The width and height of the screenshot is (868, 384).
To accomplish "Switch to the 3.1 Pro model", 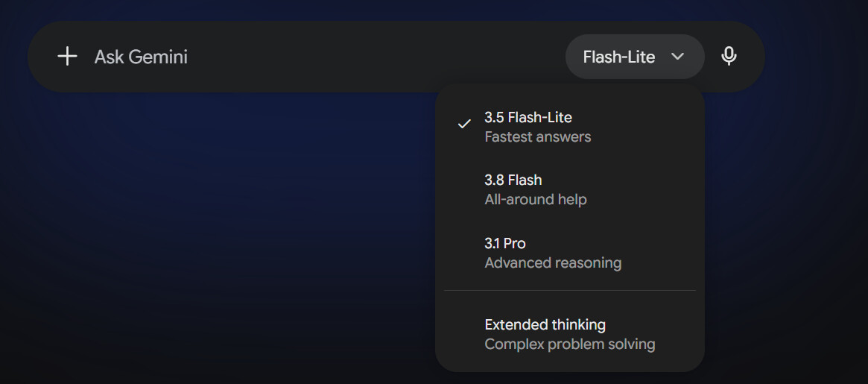I will (570, 253).
